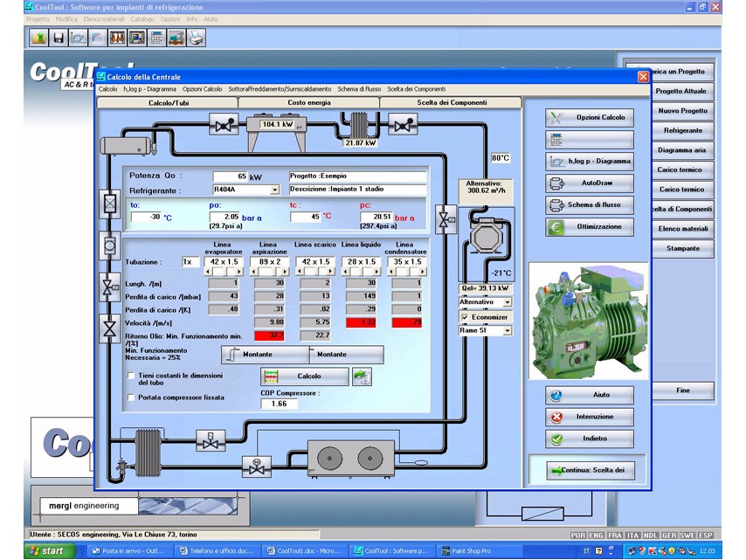The height and width of the screenshot is (560, 746).
Task: Click the green upload arrow toolbar icon
Action: click(39, 38)
